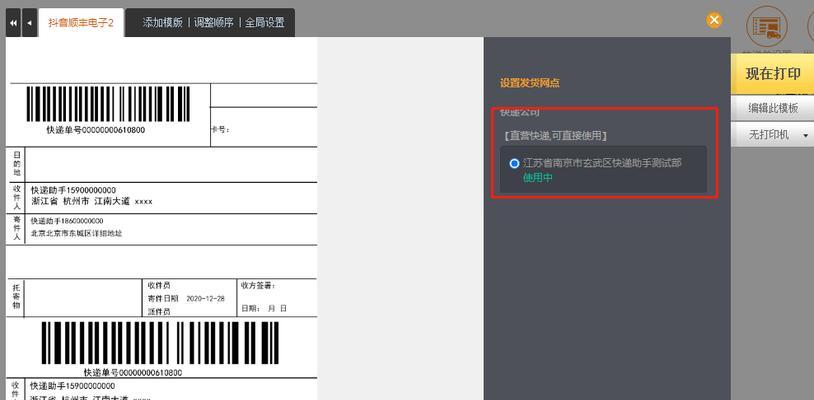
Task: Click the 收件员 label
Action: tap(159, 285)
